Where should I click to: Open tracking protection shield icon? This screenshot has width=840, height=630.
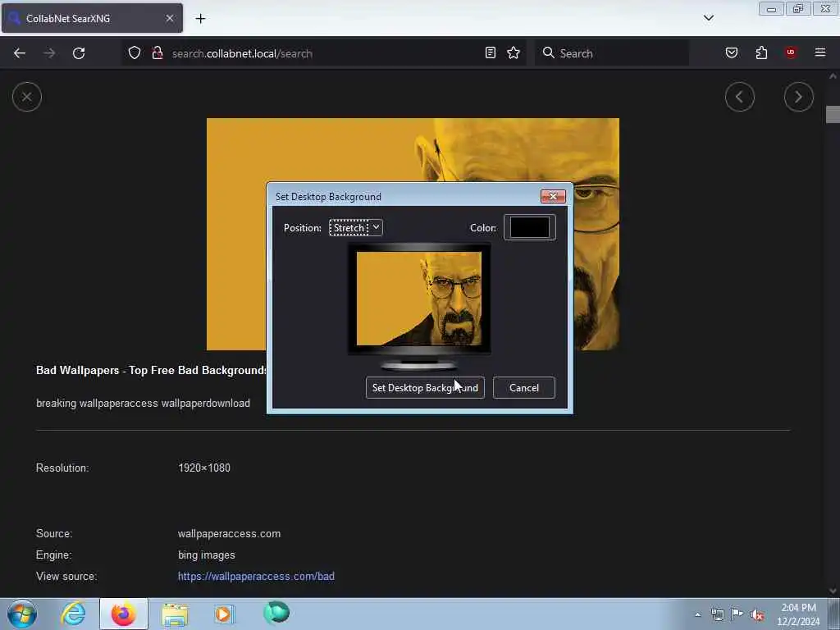point(135,52)
